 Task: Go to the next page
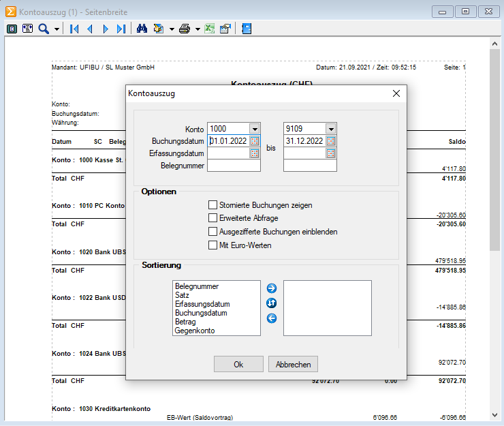pos(106,29)
